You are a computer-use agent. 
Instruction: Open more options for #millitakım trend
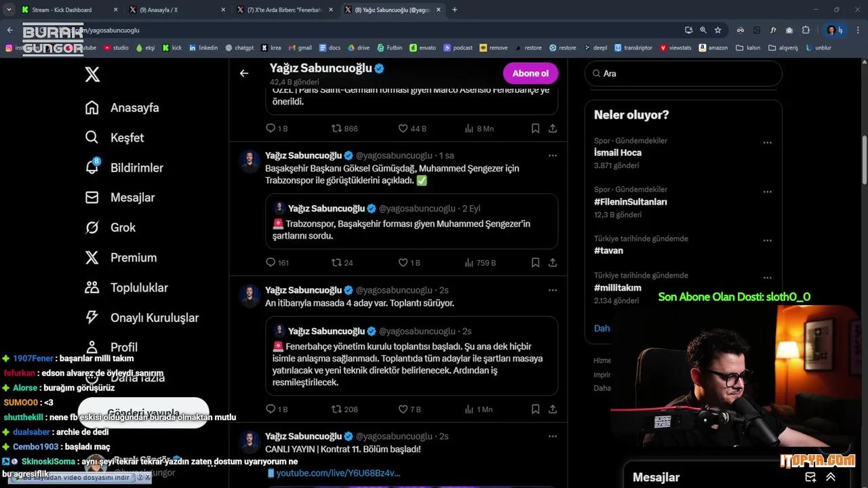tap(767, 278)
